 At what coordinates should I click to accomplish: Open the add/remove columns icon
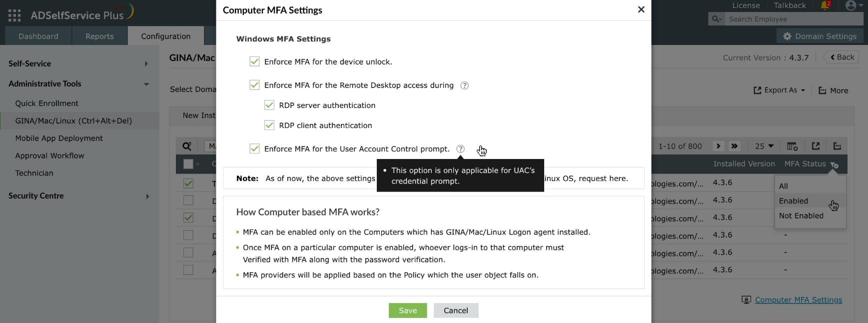(x=792, y=146)
